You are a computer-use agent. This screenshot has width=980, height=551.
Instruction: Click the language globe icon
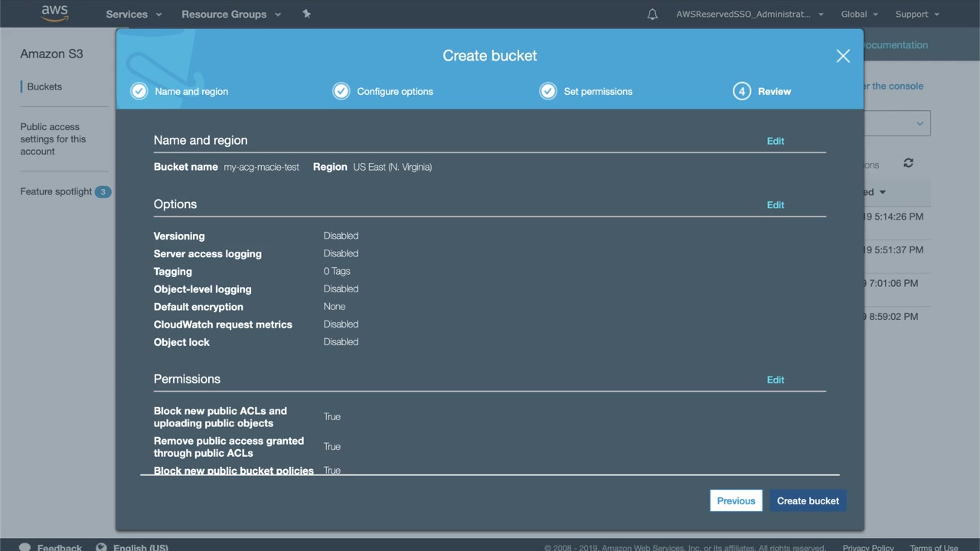coord(101,548)
